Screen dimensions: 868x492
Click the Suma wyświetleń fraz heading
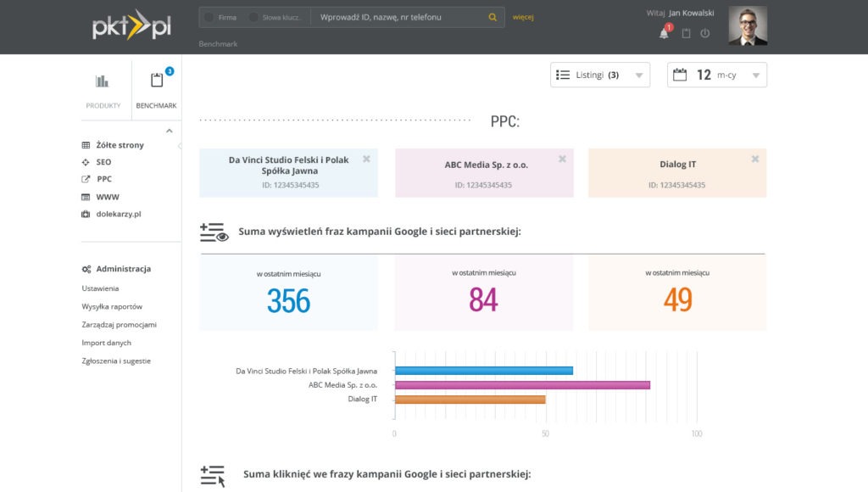point(380,232)
